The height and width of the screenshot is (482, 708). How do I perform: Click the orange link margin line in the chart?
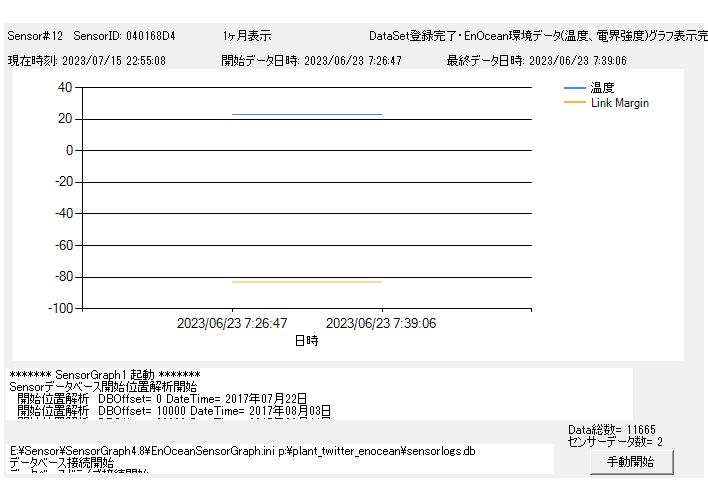(x=307, y=282)
